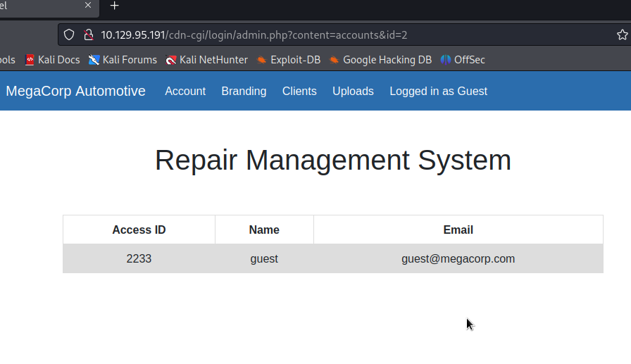Open the Branding nav item

244,91
